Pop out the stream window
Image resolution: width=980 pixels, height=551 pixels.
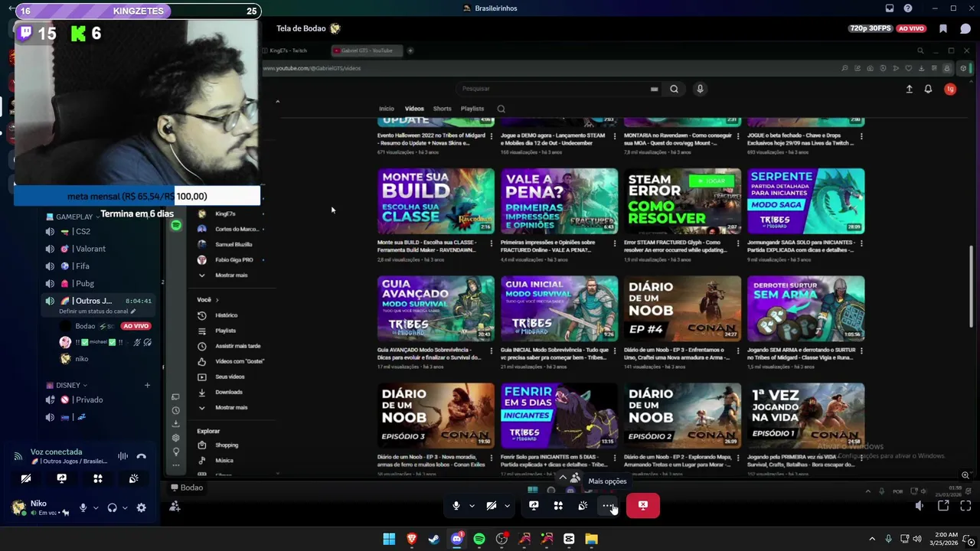click(943, 506)
